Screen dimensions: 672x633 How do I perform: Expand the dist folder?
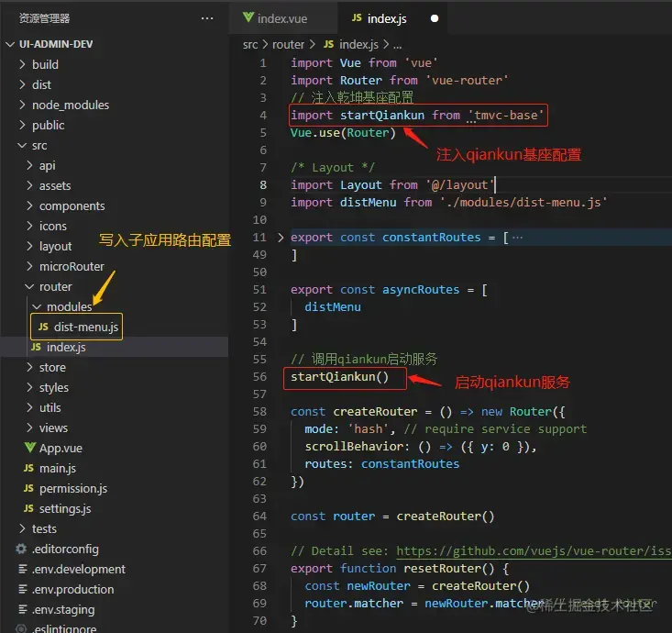(x=22, y=84)
